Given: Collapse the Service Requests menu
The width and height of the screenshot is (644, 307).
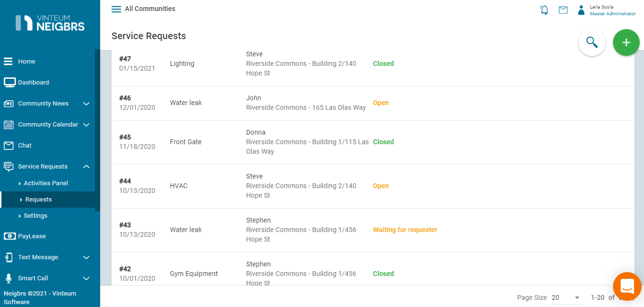Looking at the screenshot, I should coord(86,167).
